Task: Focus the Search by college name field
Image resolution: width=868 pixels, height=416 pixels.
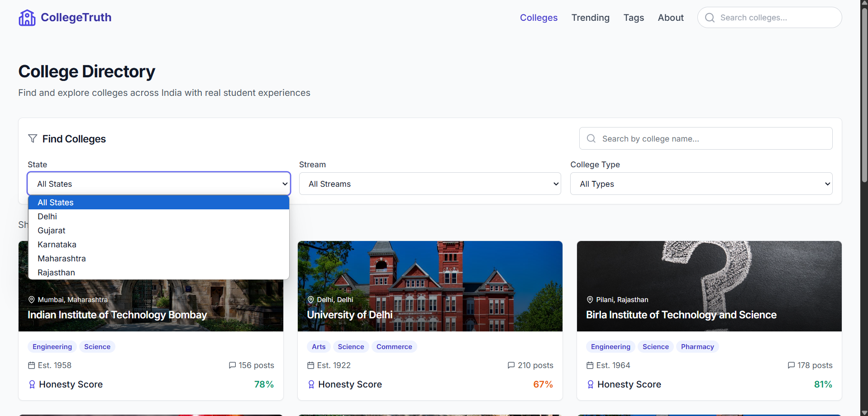Action: (x=706, y=138)
